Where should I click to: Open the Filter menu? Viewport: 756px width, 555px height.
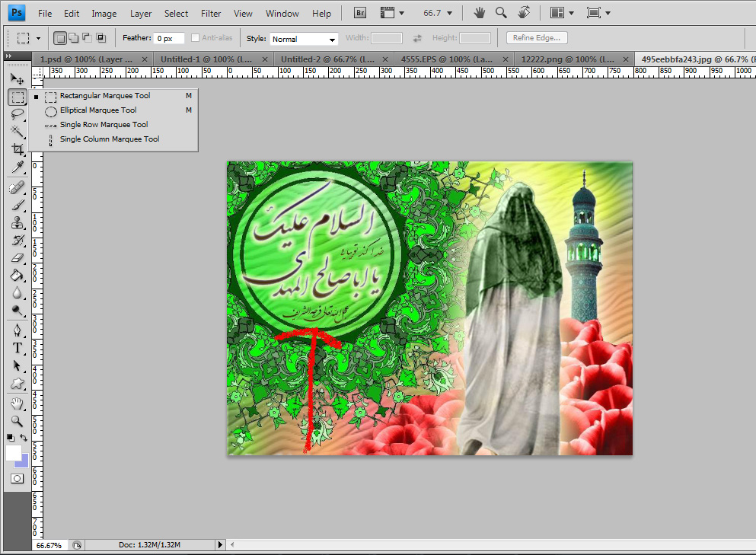tap(211, 14)
